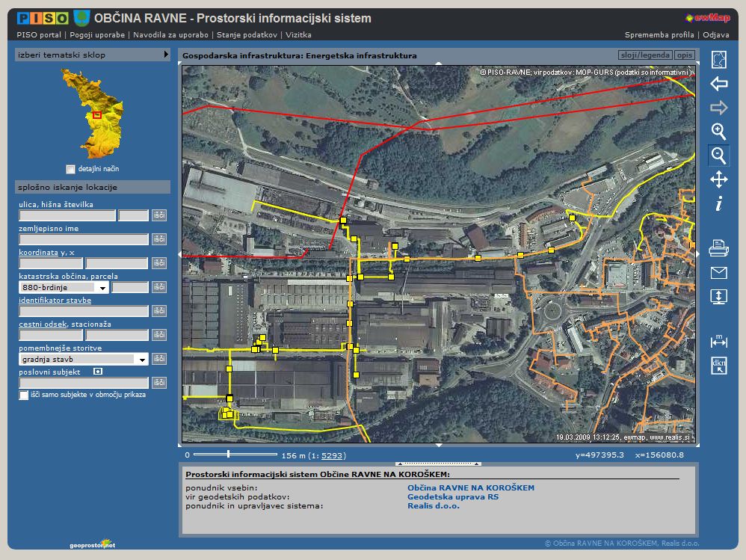Viewport: 746px width, 560px height.
Task: Check 'išči samo subjekte v območju prikaza'
Action: click(24, 395)
